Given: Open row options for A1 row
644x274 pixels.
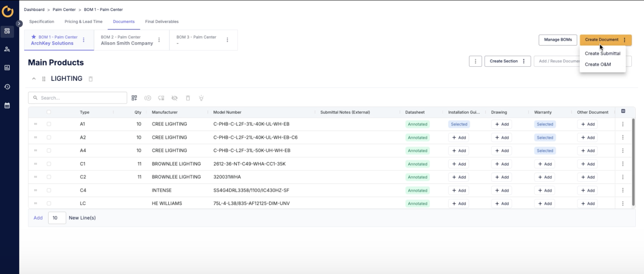Looking at the screenshot, I should coord(623,124).
